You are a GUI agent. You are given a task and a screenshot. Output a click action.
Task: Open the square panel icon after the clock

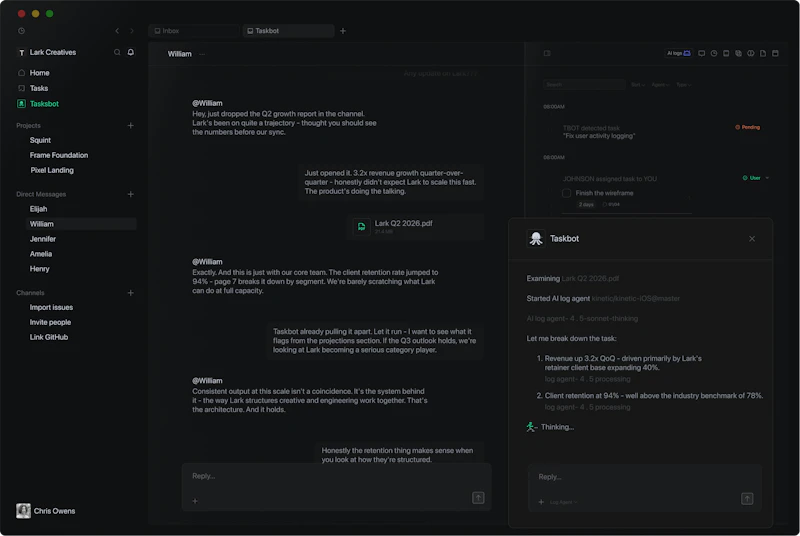point(726,53)
